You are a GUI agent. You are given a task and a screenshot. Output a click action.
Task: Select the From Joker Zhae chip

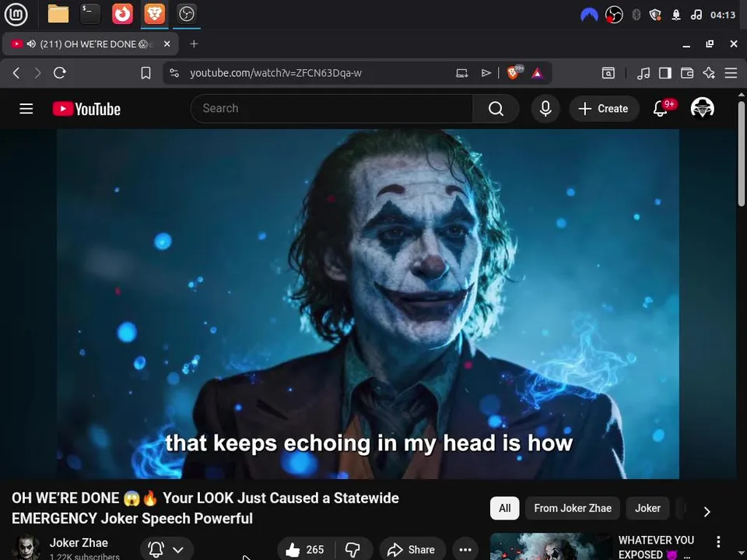[x=573, y=508]
